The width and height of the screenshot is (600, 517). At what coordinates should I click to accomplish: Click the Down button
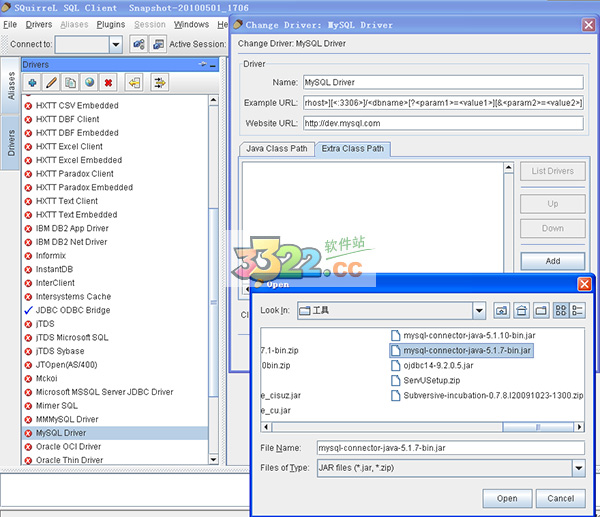coord(553,228)
